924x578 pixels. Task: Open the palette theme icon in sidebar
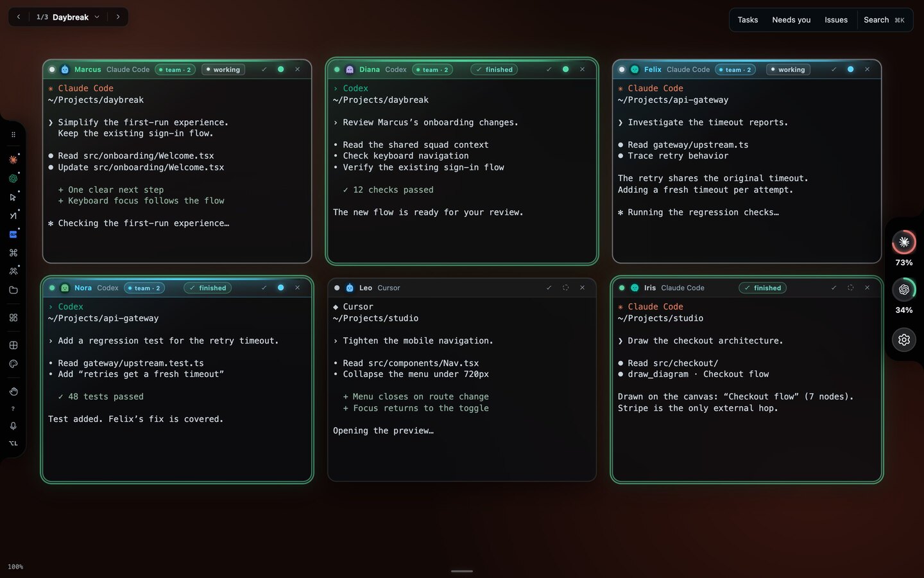point(13,364)
